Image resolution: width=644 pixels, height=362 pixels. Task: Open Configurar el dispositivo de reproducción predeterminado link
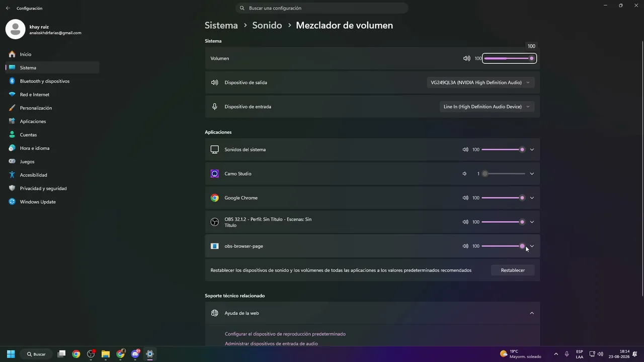285,334
